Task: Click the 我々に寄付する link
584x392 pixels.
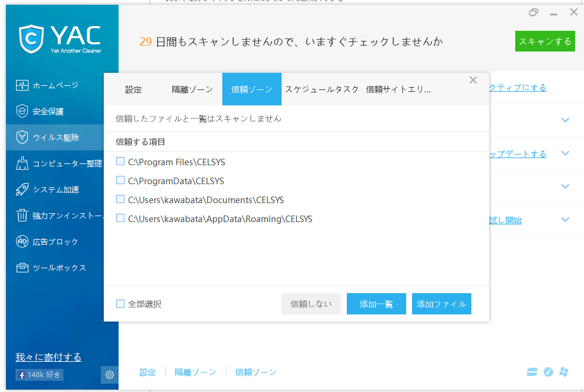Action: (49, 357)
